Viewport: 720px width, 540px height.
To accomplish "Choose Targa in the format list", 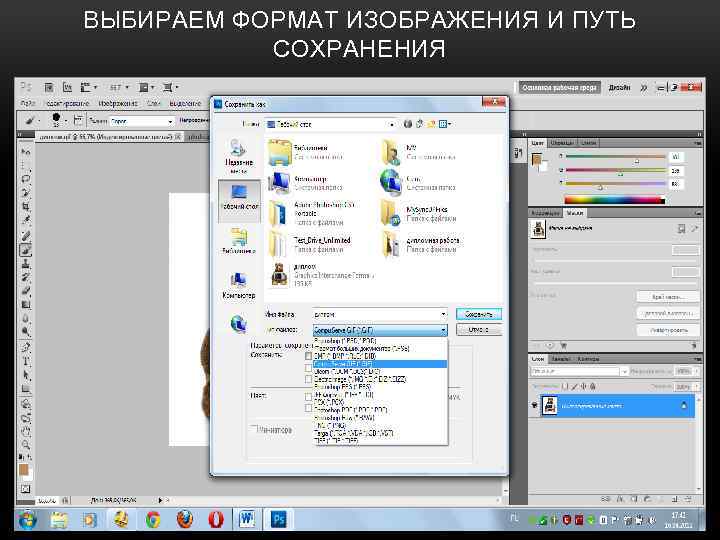I will (354, 433).
